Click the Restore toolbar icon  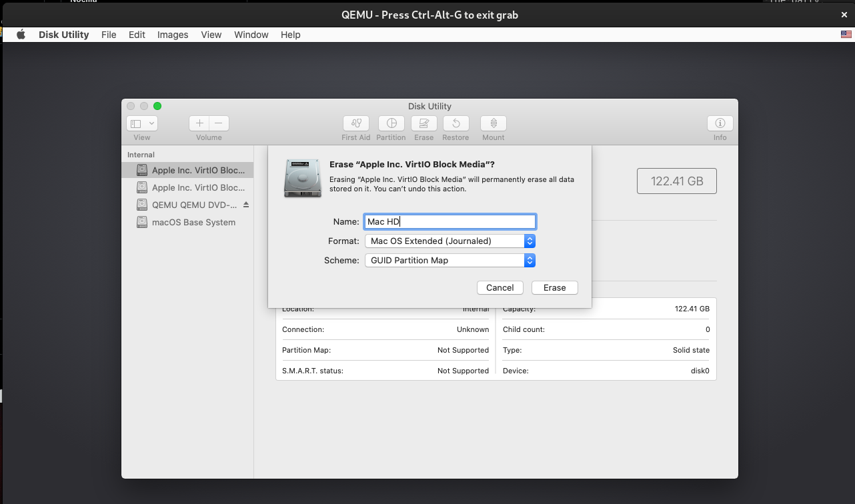(456, 123)
